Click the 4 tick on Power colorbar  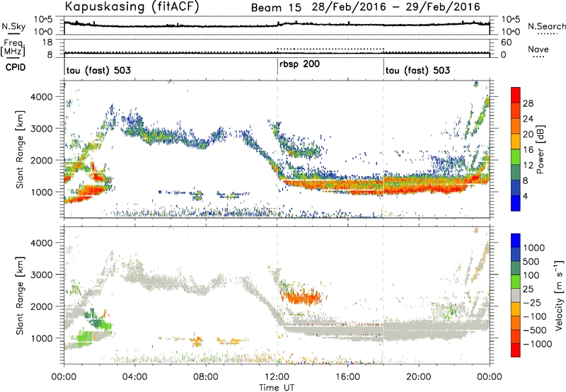[525, 197]
